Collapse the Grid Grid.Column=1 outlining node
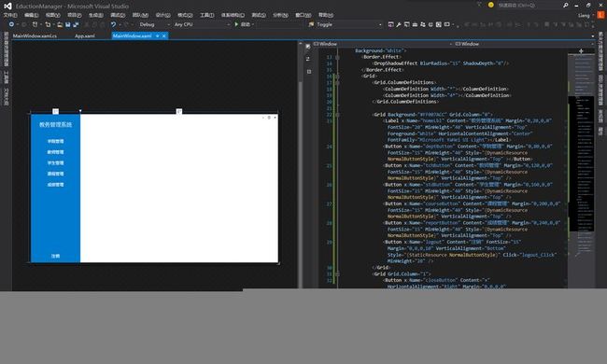Viewport: 607px width, 364px height. pos(337,274)
